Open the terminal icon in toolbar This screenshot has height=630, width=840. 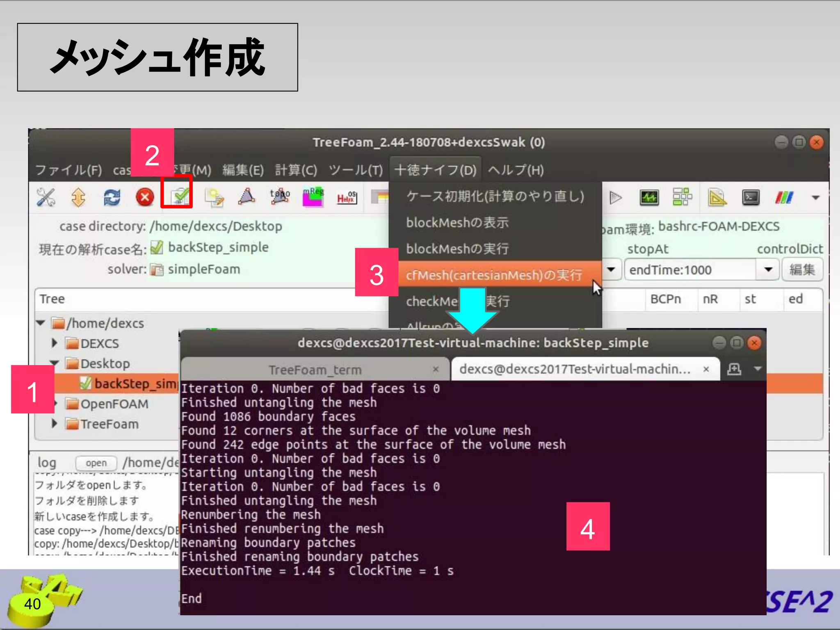[750, 197]
